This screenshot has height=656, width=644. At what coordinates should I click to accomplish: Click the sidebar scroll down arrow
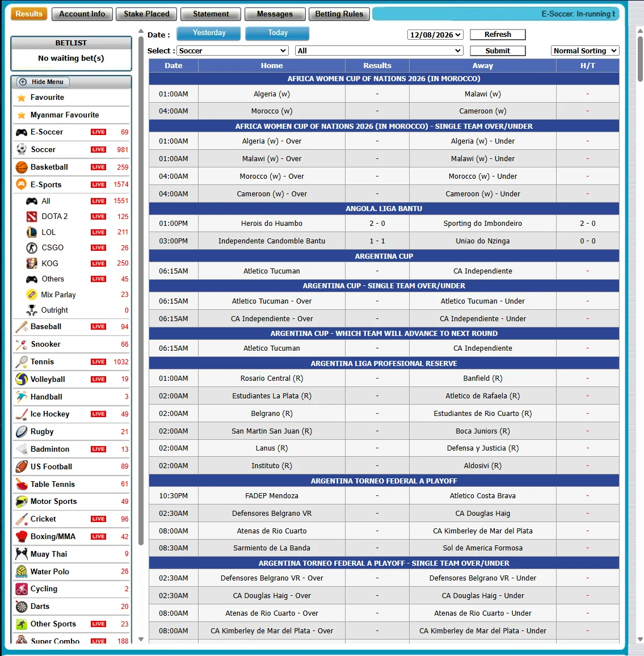pos(141,640)
